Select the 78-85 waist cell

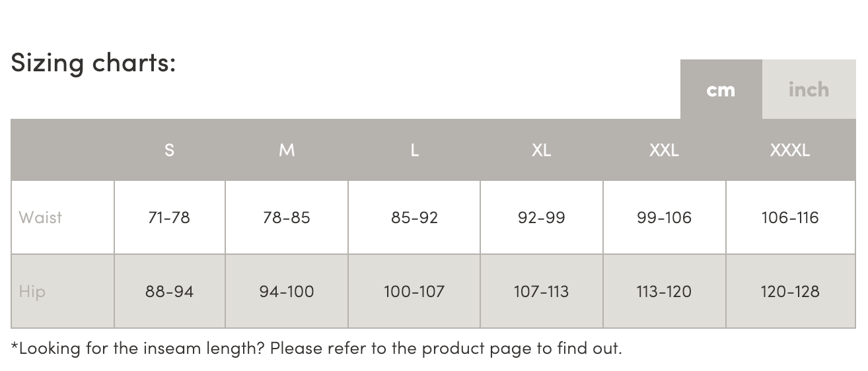(x=287, y=218)
